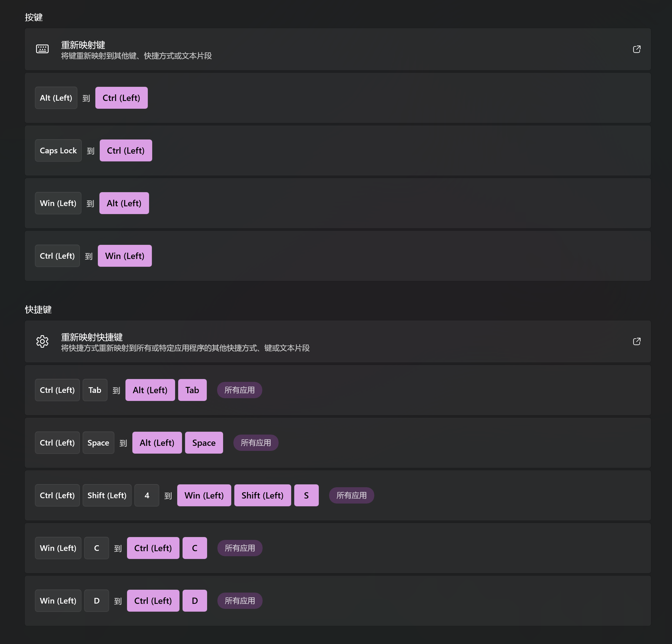Open remap keys editor via external-link icon

(636, 49)
